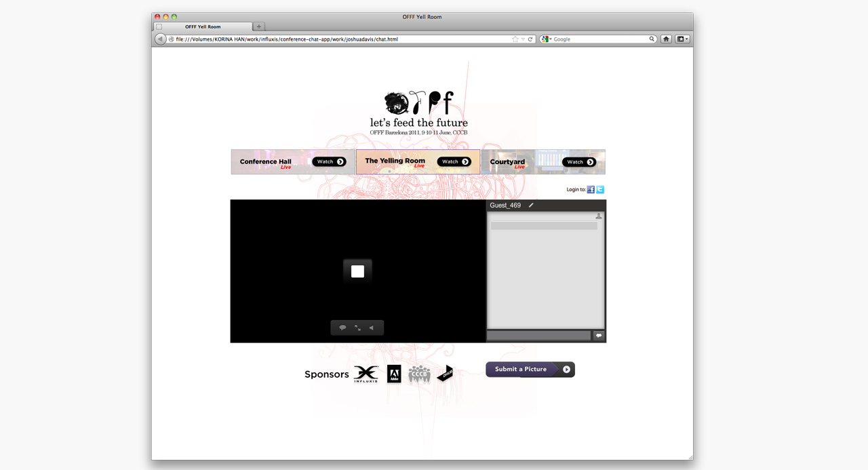868x470 pixels.
Task: Log in with the Facebook icon
Action: (x=591, y=189)
